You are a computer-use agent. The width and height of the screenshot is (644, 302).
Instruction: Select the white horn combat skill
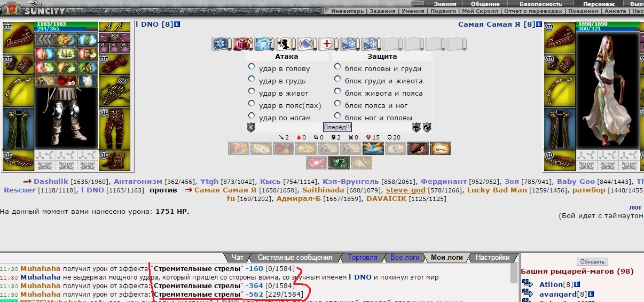[x=441, y=148]
